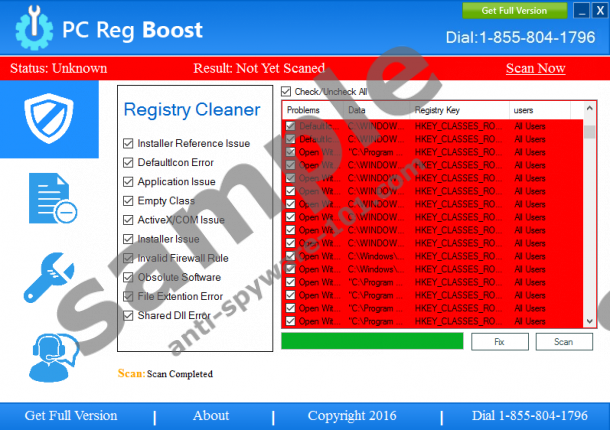The width and height of the screenshot is (610, 430).
Task: Click the Scan Completed status text
Action: click(180, 374)
